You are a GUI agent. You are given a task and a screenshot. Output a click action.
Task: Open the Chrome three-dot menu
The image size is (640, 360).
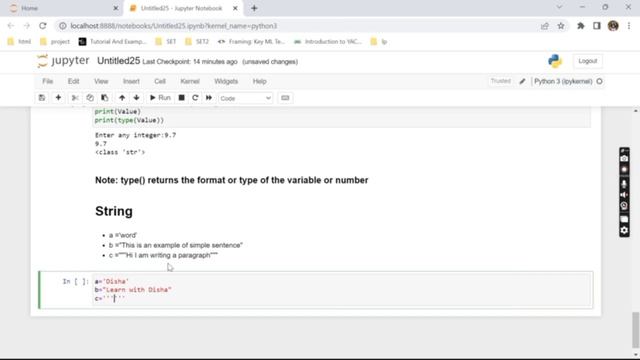click(x=629, y=26)
